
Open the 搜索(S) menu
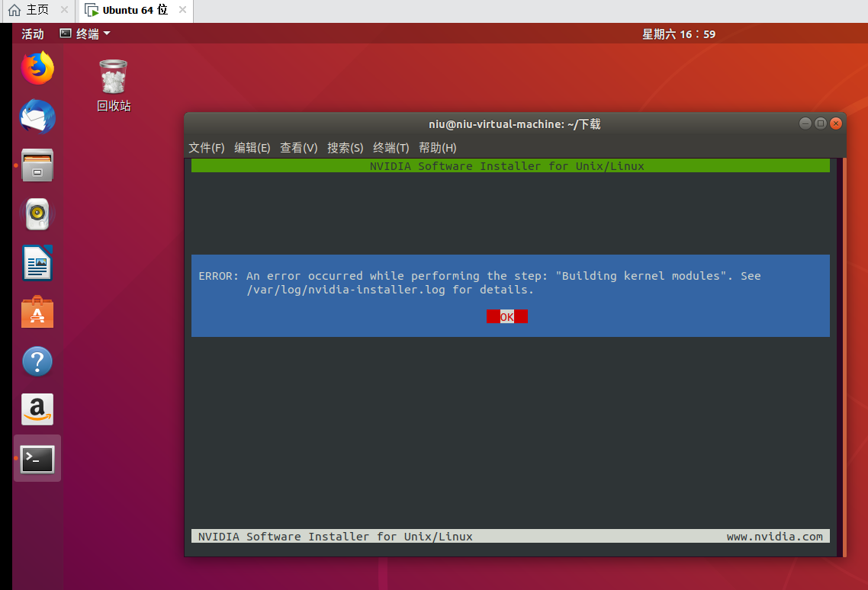(346, 148)
